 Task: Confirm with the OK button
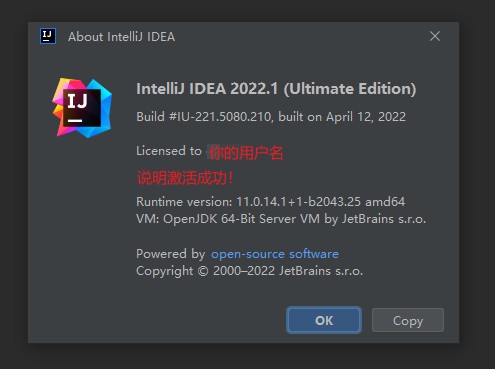[324, 320]
